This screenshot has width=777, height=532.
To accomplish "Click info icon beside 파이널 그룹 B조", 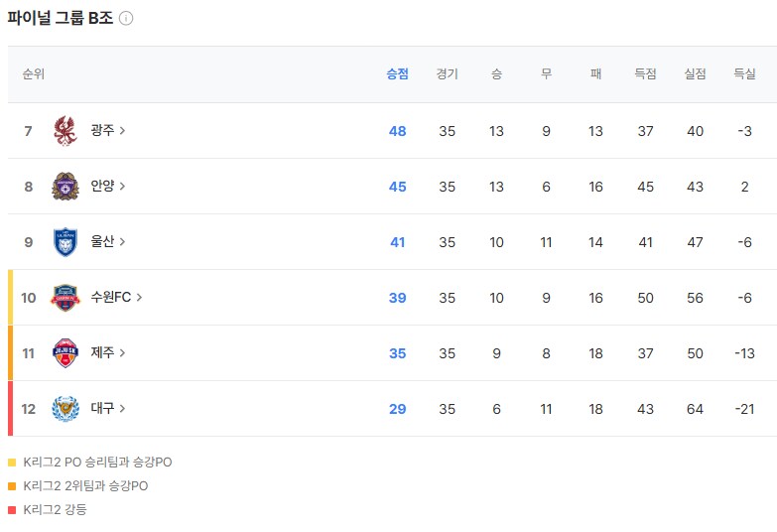I will point(126,18).
